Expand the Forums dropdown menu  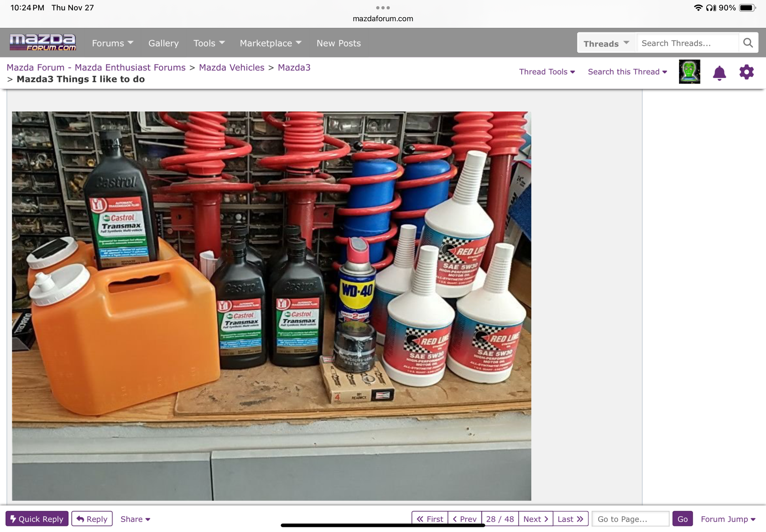(x=112, y=43)
